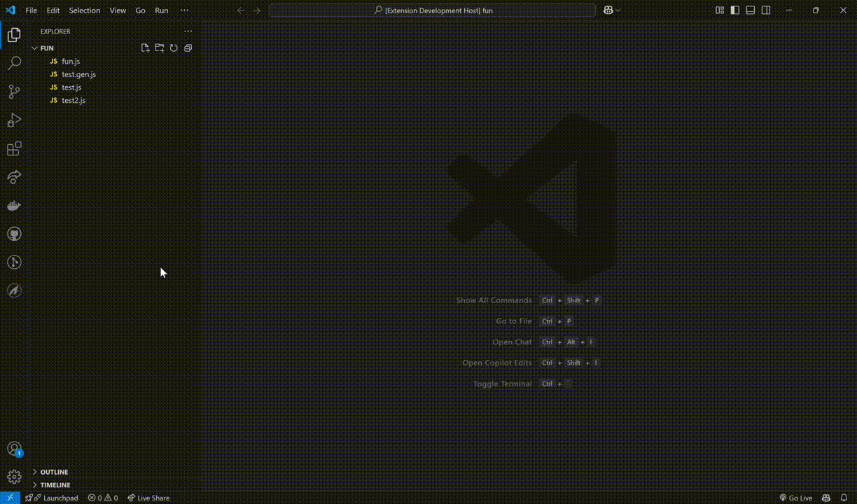
Task: Collapse all folders in Explorer
Action: point(188,48)
